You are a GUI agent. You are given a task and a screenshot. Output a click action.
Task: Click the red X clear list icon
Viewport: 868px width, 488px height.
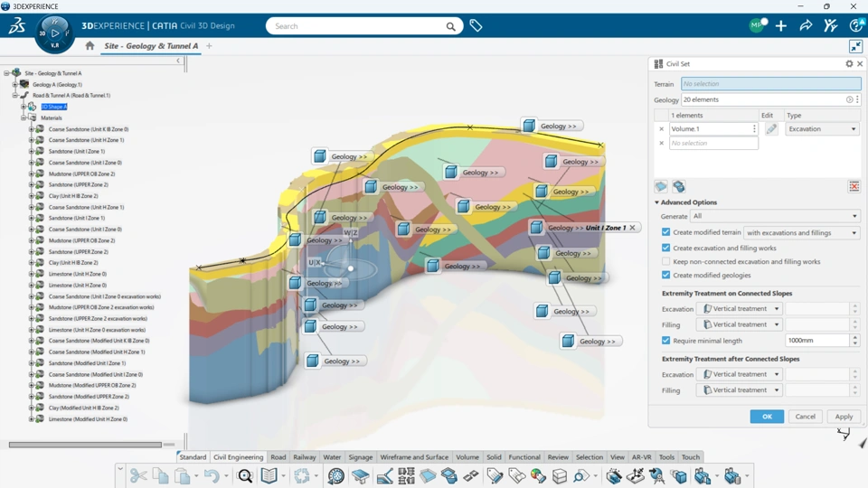coord(854,186)
